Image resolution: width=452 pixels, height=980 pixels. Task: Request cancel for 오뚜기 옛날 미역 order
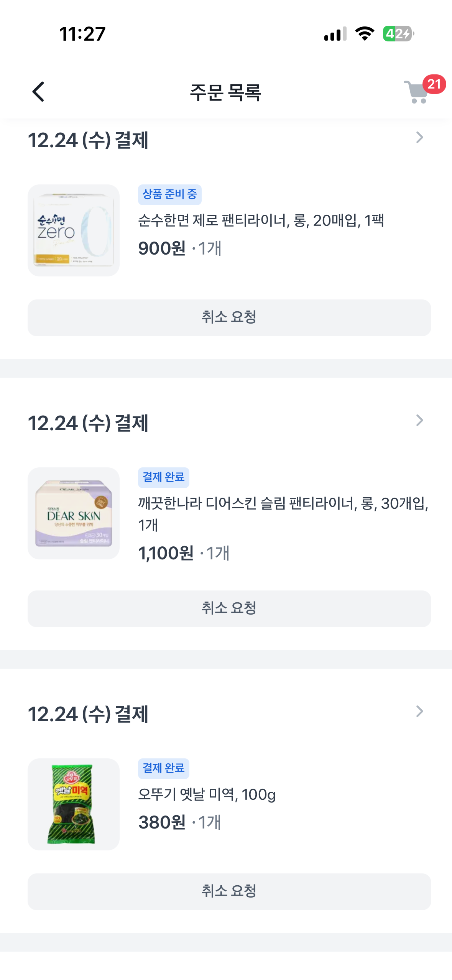[229, 892]
